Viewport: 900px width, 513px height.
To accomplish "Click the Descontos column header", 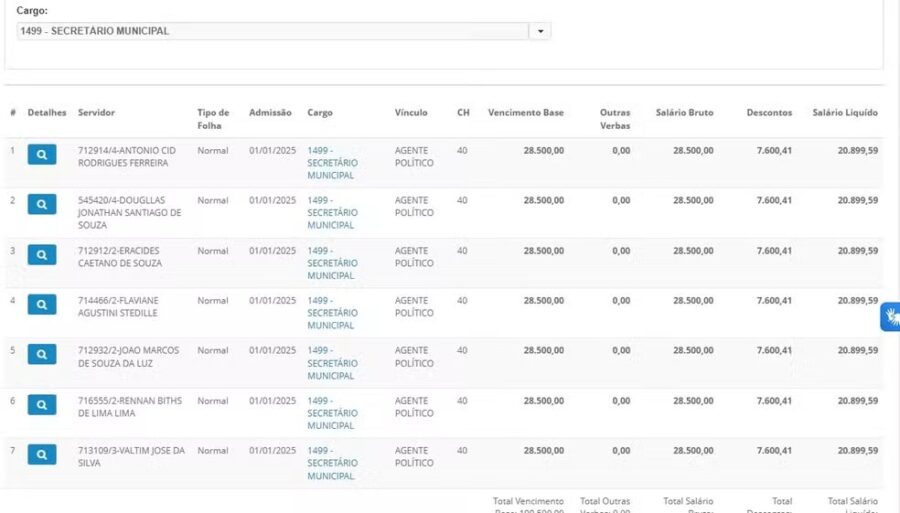I will click(768, 113).
